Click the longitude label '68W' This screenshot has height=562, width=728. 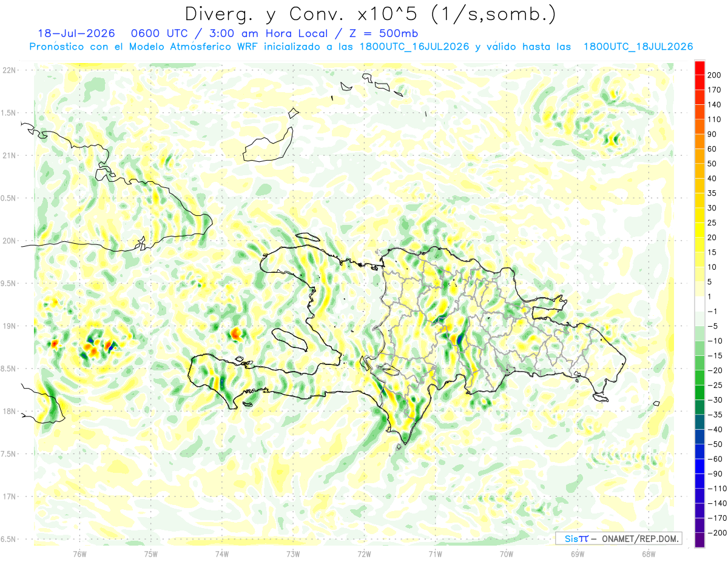tap(648, 554)
